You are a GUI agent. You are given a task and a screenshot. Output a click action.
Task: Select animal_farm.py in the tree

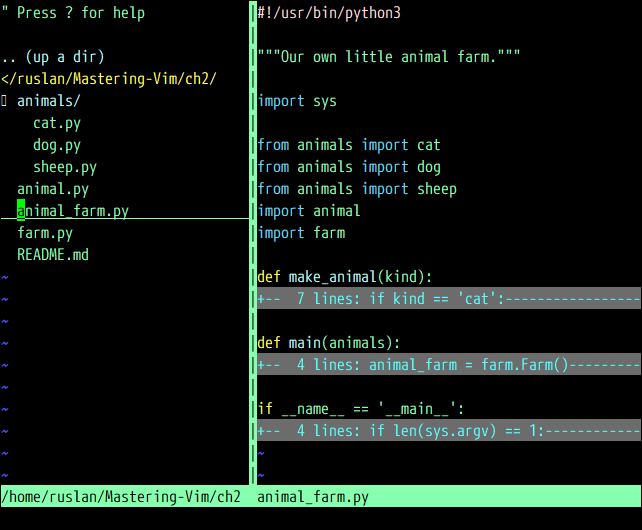[x=72, y=211]
